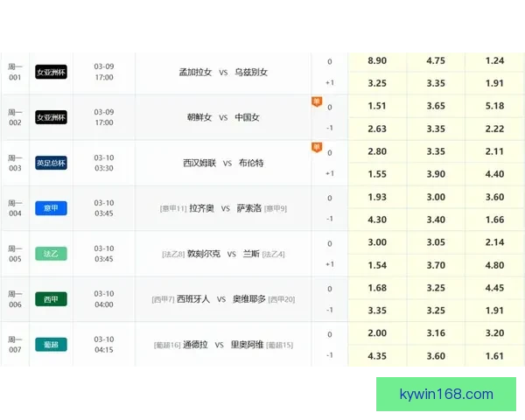This screenshot has height=420, width=525.
Task: Choose handicap +1 odds 3.25 in match 001
Action: (x=377, y=83)
